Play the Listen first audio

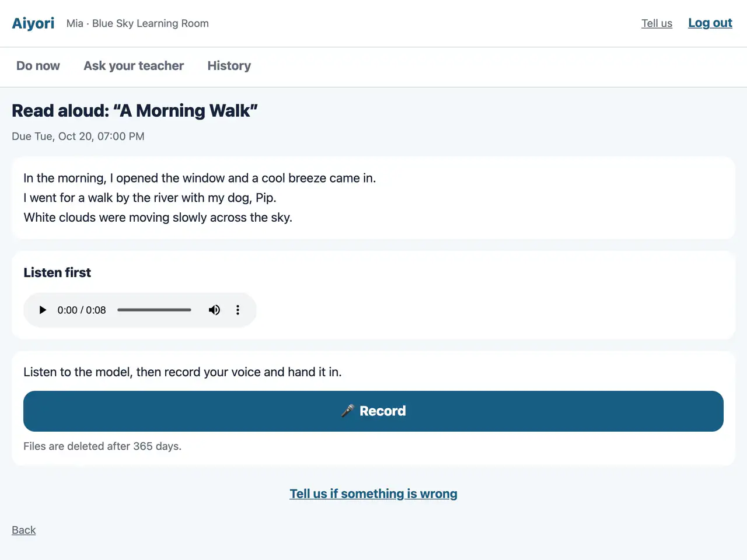pyautogui.click(x=43, y=310)
